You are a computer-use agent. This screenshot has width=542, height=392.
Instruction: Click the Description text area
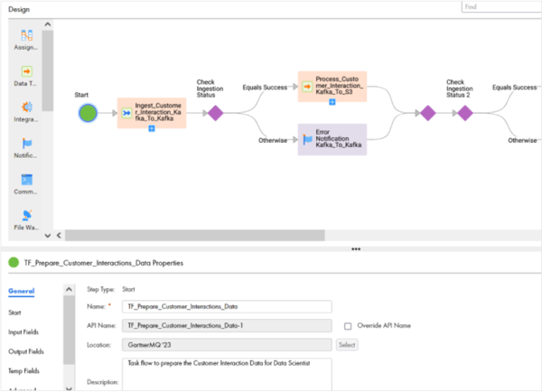pyautogui.click(x=227, y=375)
